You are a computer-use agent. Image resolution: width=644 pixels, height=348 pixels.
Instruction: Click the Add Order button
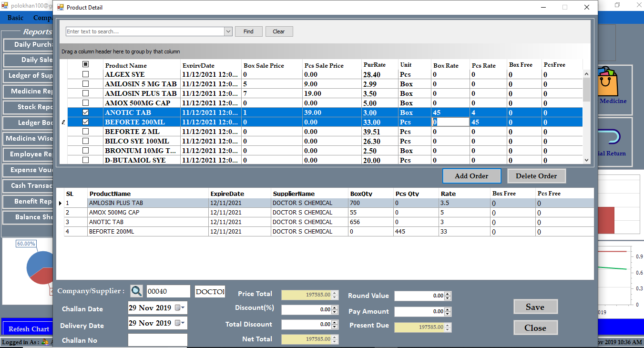click(471, 176)
